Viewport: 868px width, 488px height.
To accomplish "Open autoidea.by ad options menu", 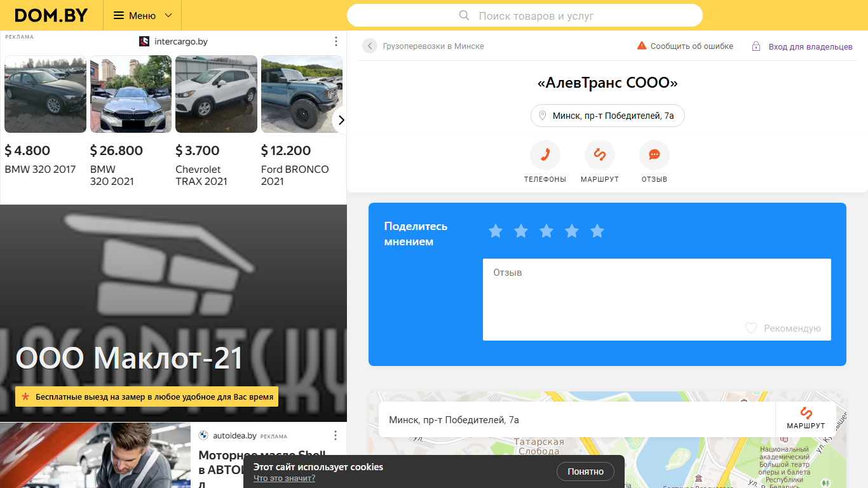I will 336,435.
